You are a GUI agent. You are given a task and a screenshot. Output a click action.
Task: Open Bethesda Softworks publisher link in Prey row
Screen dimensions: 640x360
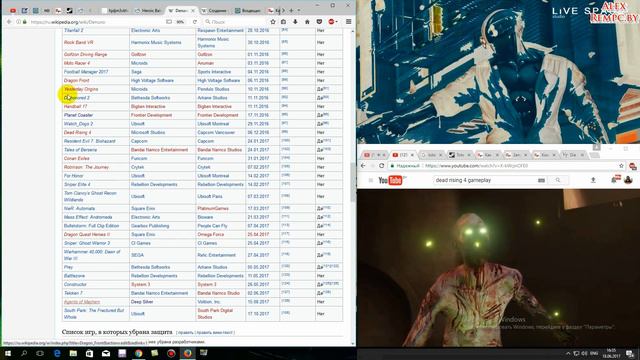(x=150, y=267)
